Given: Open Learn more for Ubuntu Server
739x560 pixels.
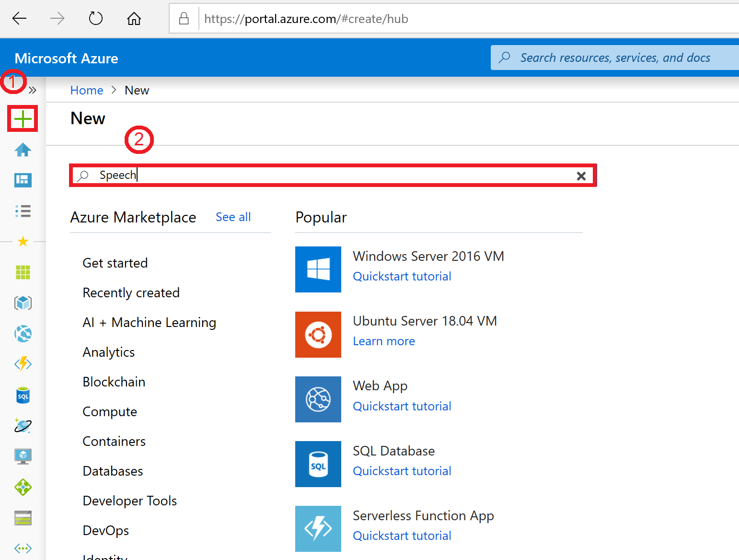Looking at the screenshot, I should click(384, 341).
